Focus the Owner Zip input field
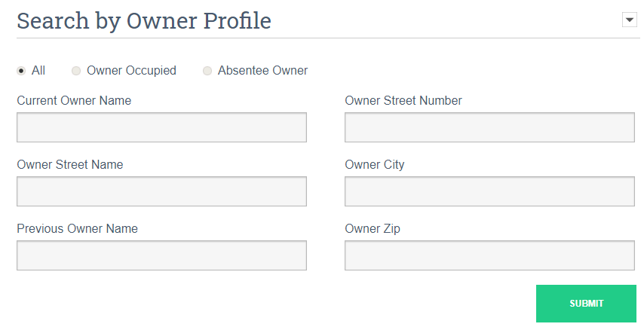The height and width of the screenshot is (330, 644). [489, 255]
